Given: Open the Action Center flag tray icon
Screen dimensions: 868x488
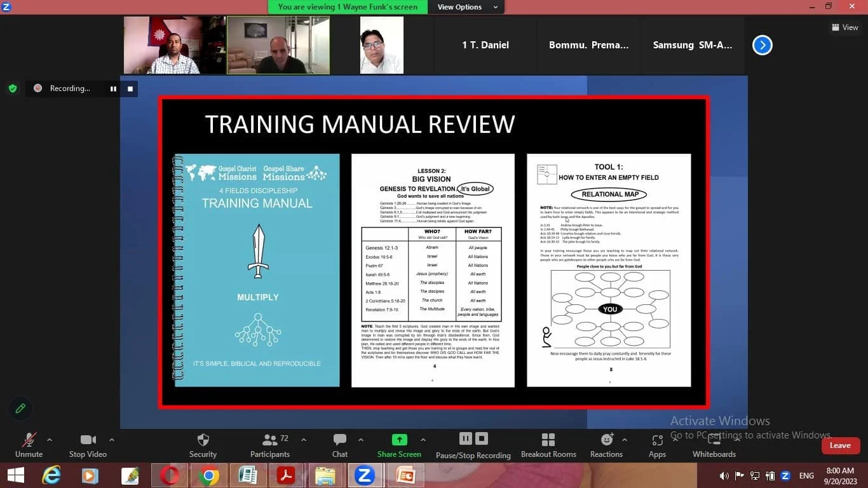Looking at the screenshot, I should pos(739,475).
